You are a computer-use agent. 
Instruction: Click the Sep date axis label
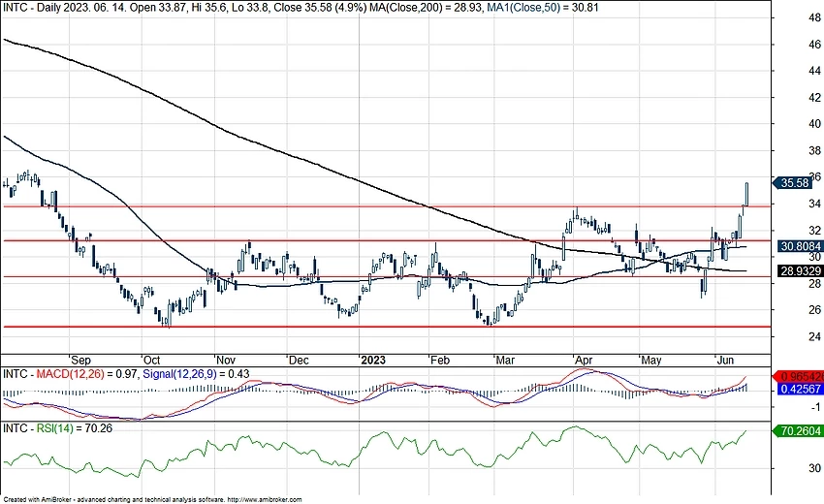pyautogui.click(x=80, y=361)
